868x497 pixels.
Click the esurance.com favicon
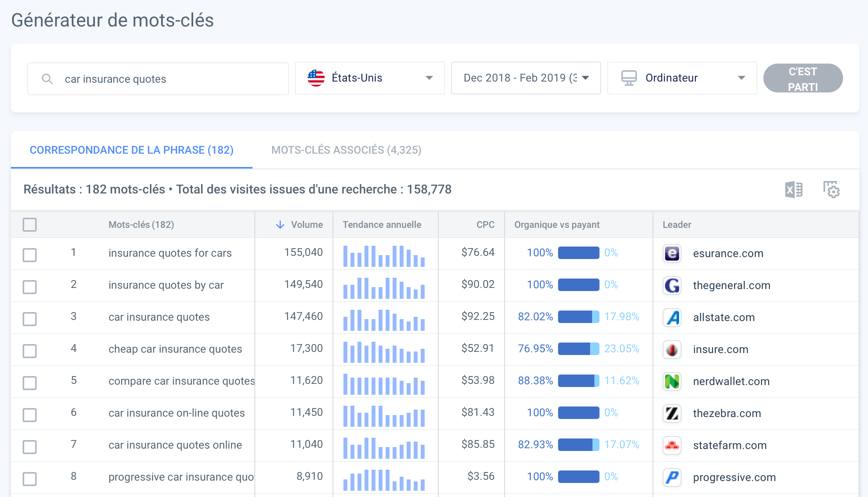pos(672,253)
